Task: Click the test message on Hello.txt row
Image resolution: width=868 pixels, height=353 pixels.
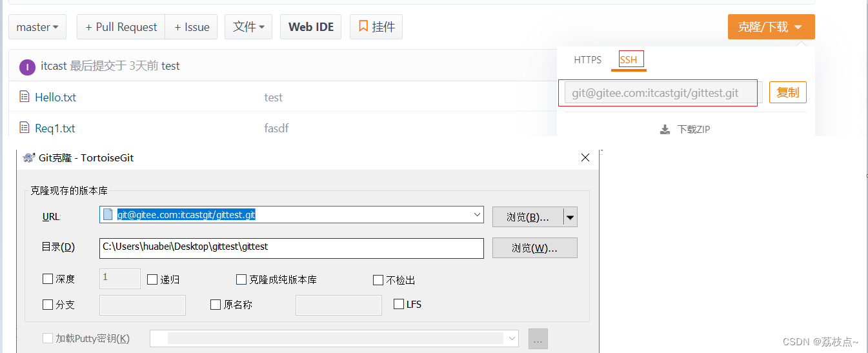Action: (x=273, y=97)
